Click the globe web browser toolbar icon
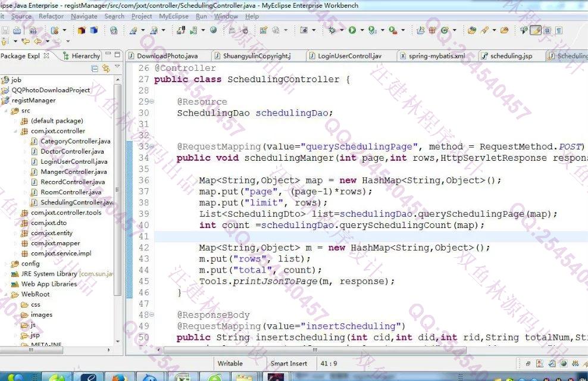Image resolution: width=588 pixels, height=381 pixels. click(x=214, y=30)
